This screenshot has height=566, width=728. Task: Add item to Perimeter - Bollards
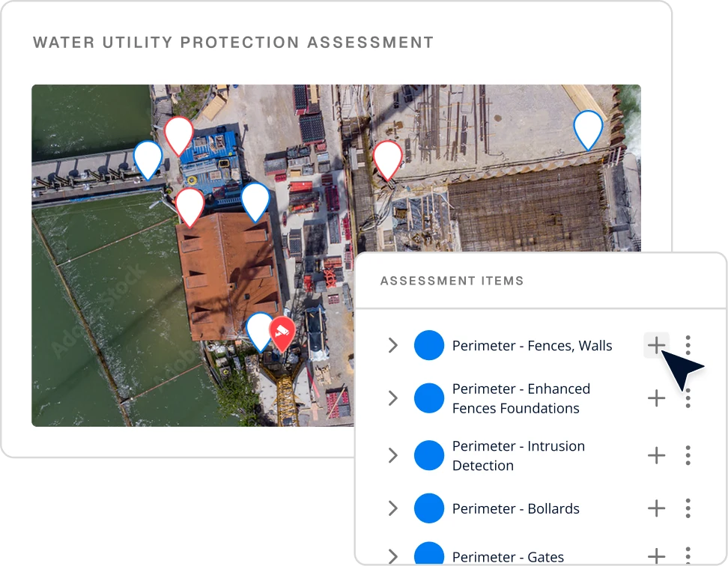click(x=656, y=508)
